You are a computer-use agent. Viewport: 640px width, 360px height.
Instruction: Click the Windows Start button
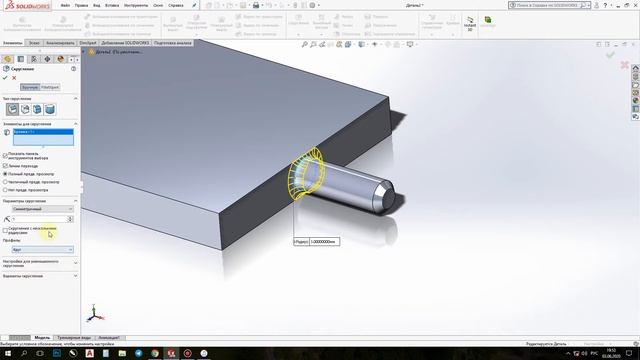[7, 353]
